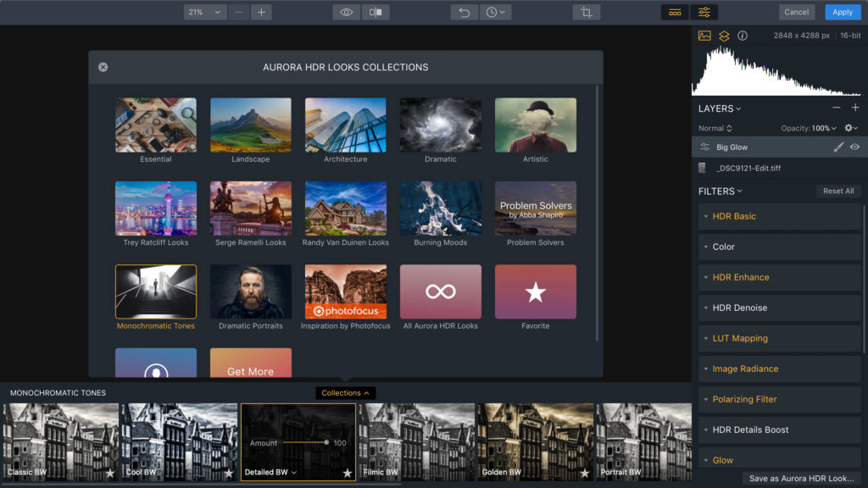Show the histogram view icon
Screen dimensions: 868x488
click(x=704, y=36)
